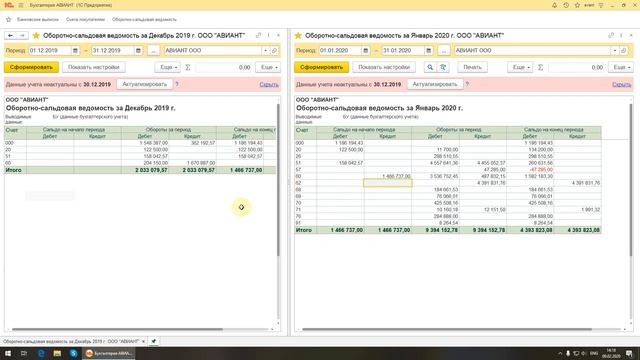Toggle favorite star of the December 2019 report
Viewport: 640px width, 360px height.
point(36,36)
